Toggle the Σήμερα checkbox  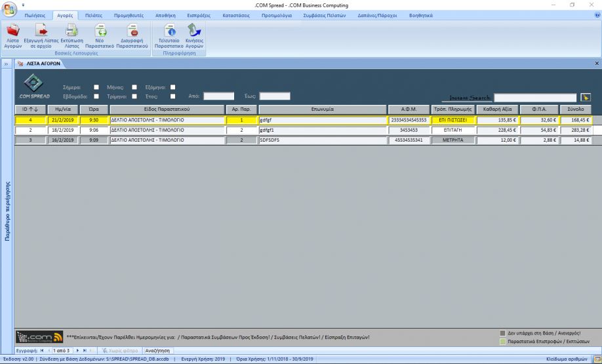click(x=96, y=87)
